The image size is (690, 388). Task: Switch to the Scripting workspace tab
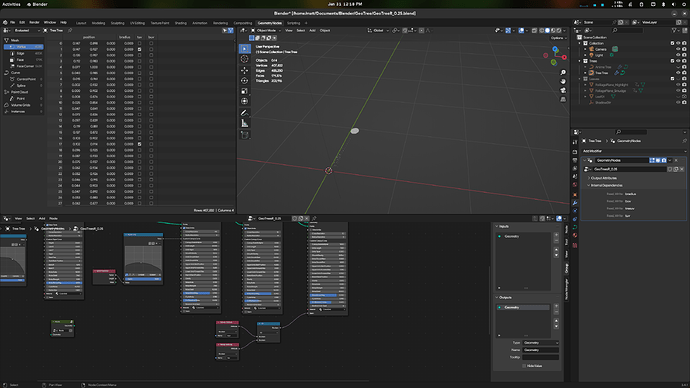(x=293, y=23)
